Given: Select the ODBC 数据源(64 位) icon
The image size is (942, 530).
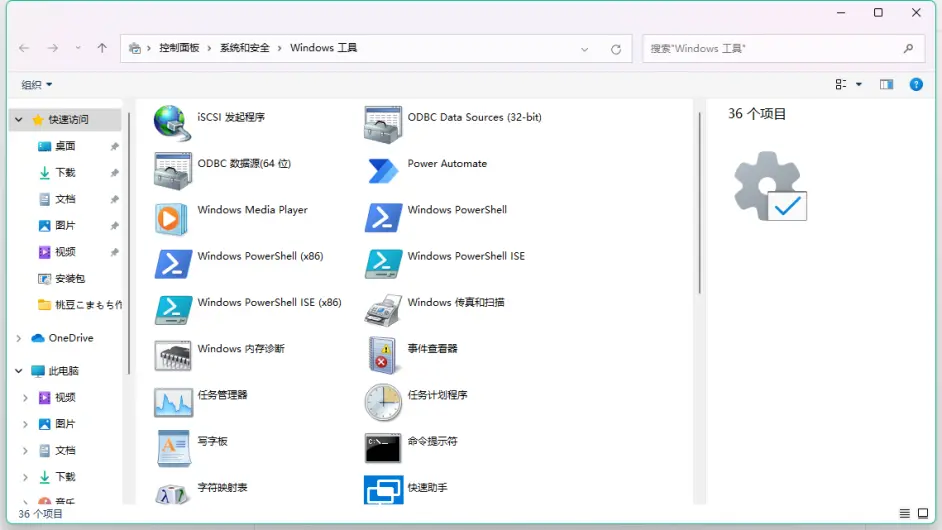Looking at the screenshot, I should click(172, 171).
